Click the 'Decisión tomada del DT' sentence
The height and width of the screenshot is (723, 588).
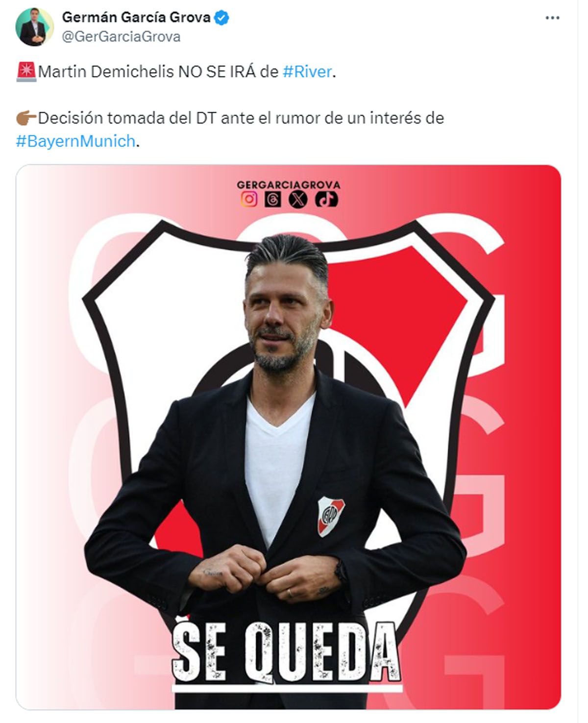tap(127, 118)
